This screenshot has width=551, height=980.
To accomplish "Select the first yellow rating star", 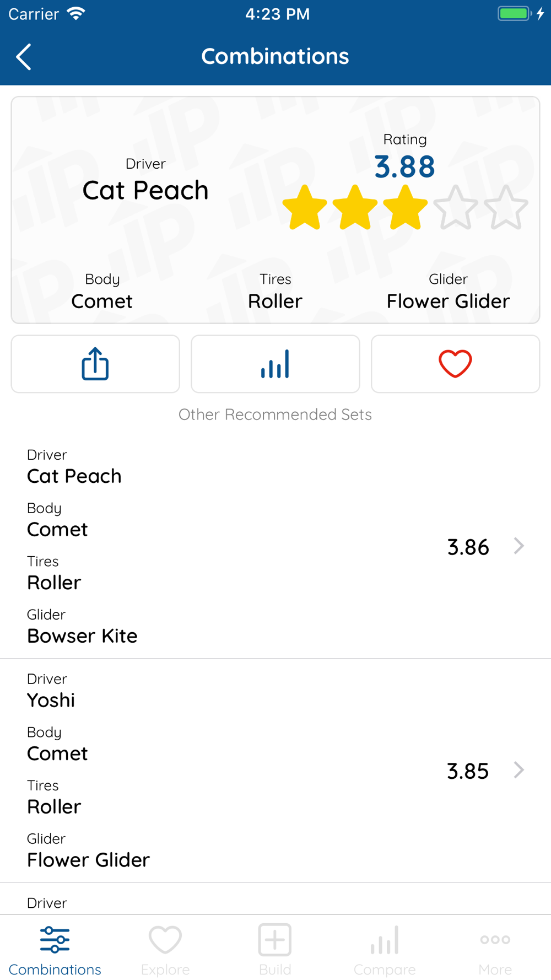I will click(305, 208).
